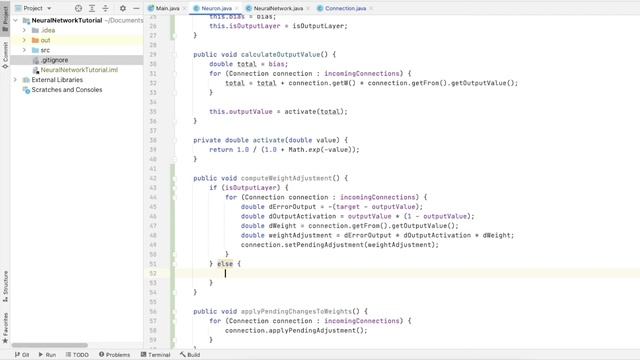The image size is (640, 360).
Task: Click the Main.java file icon in tab
Action: click(x=151, y=8)
